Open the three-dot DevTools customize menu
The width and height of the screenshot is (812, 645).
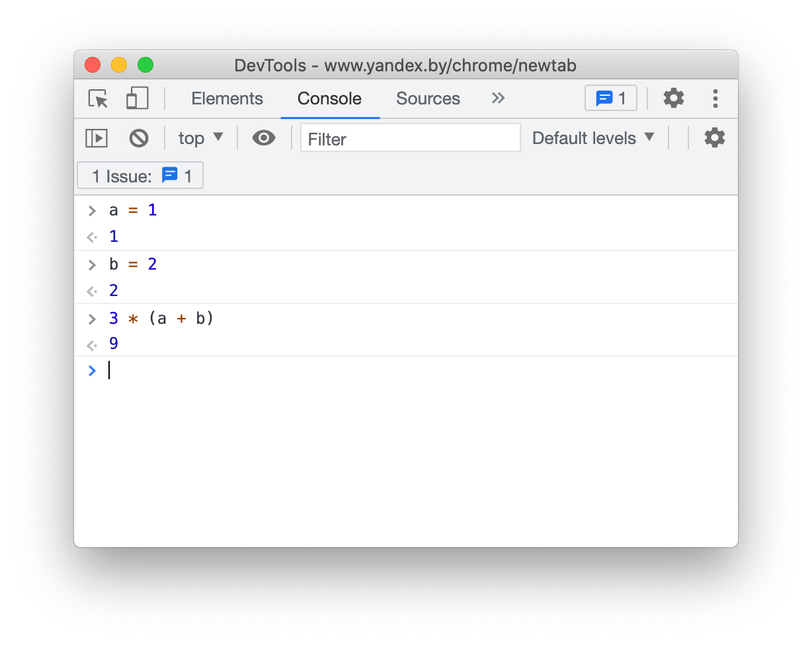pos(715,98)
